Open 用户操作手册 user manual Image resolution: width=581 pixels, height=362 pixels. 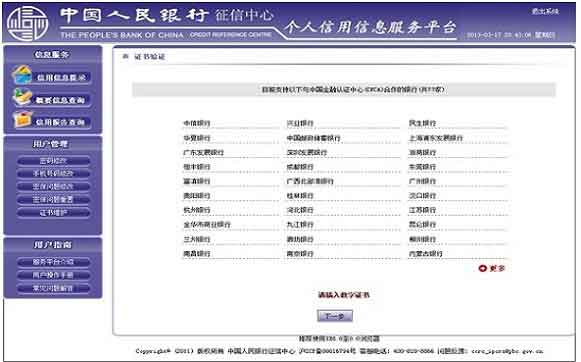[x=53, y=275]
